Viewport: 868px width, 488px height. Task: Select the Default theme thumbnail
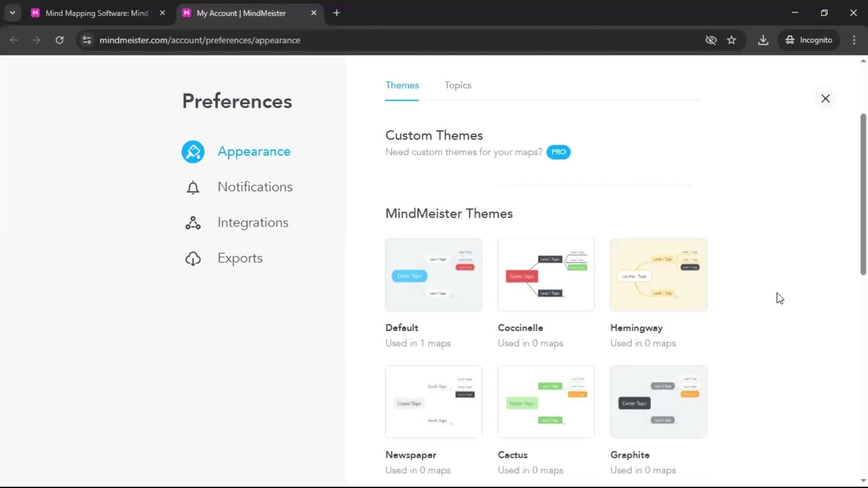click(x=434, y=275)
